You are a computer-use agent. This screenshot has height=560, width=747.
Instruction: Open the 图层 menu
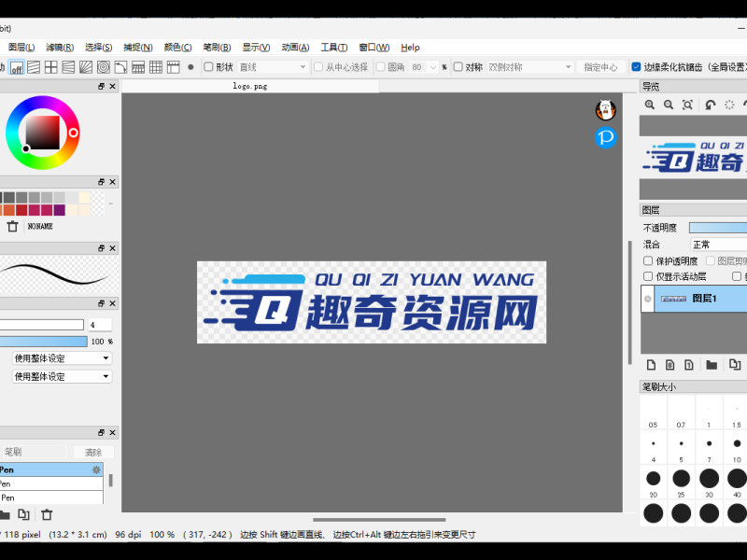point(21,48)
